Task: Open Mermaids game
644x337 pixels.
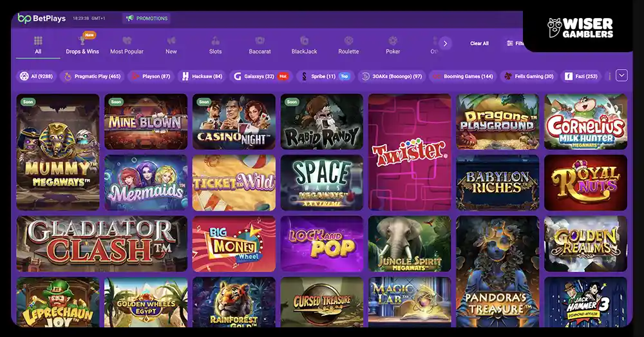Action: tap(146, 183)
